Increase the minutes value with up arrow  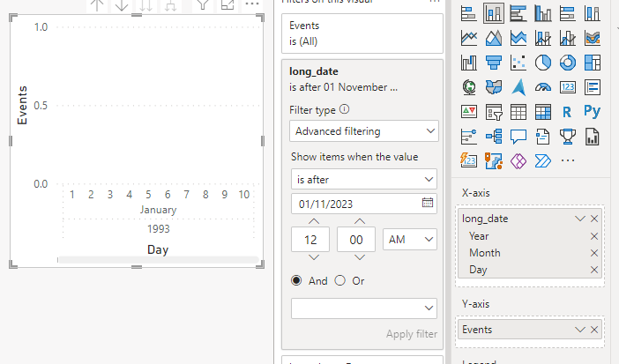[360, 221]
